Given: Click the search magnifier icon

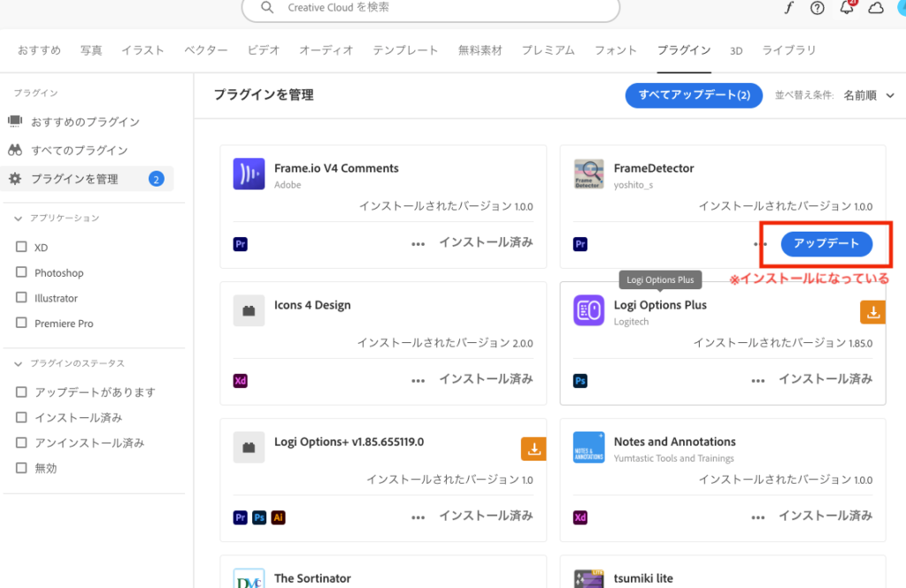Looking at the screenshot, I should click(267, 7).
